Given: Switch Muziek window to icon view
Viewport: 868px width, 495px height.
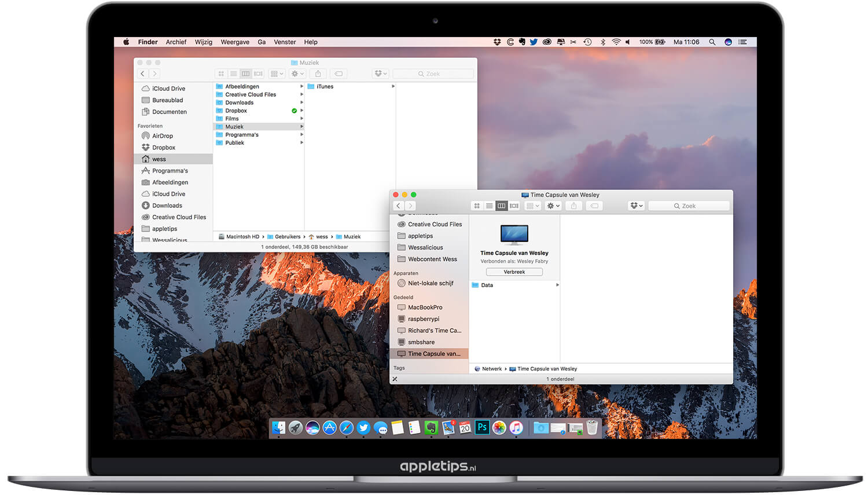Looking at the screenshot, I should coord(221,74).
